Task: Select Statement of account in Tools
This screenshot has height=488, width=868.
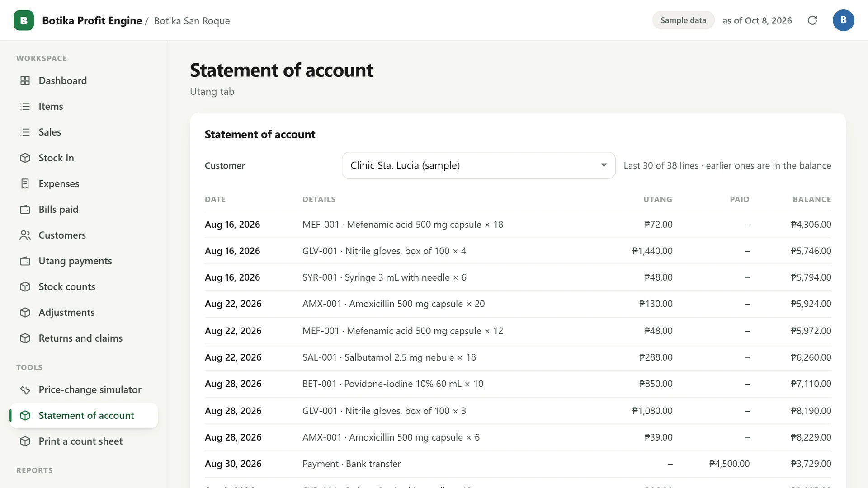Action: (x=84, y=415)
